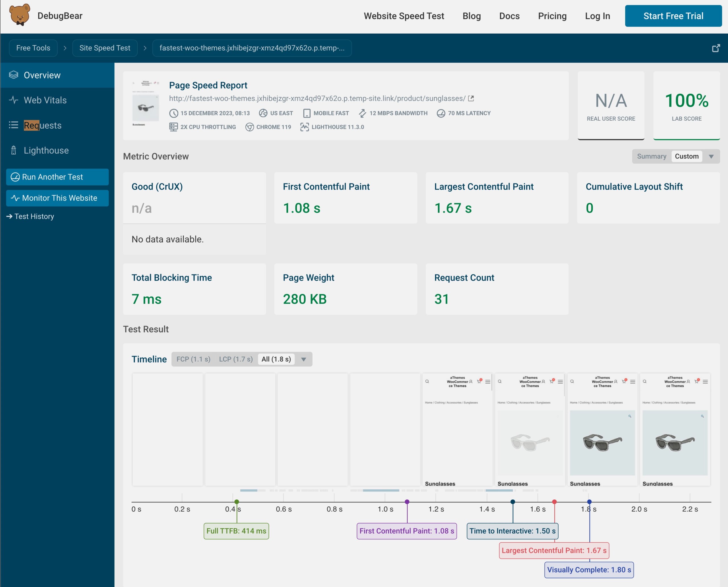Open the Largest Contentful Paint metric card
Image resolution: width=728 pixels, height=587 pixels.
point(497,198)
